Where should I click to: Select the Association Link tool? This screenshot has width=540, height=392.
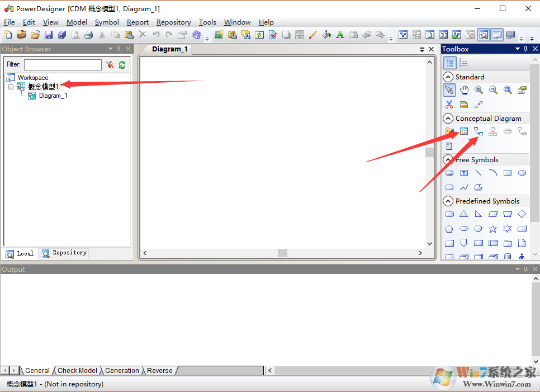522,131
